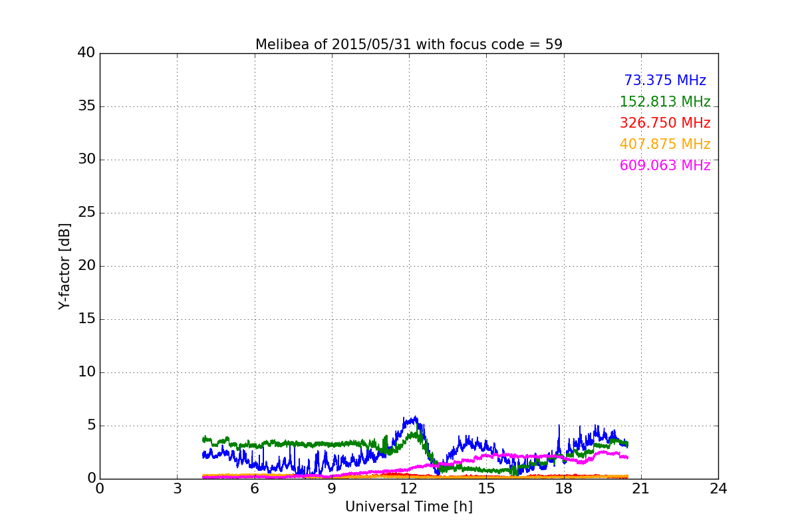Screen dimensions: 798x532
Task: Click the y-axis tick label 25
Action: [x=86, y=213]
